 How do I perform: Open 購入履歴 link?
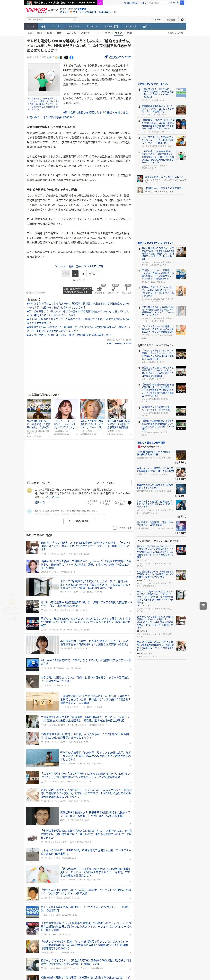pos(171,19)
